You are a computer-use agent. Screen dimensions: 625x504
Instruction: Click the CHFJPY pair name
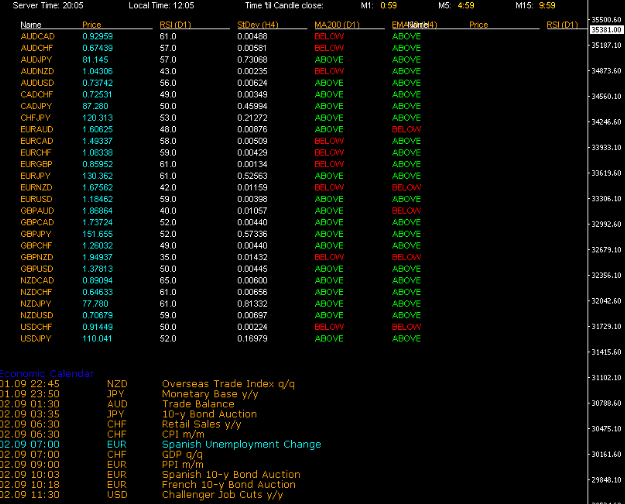[x=36, y=117]
